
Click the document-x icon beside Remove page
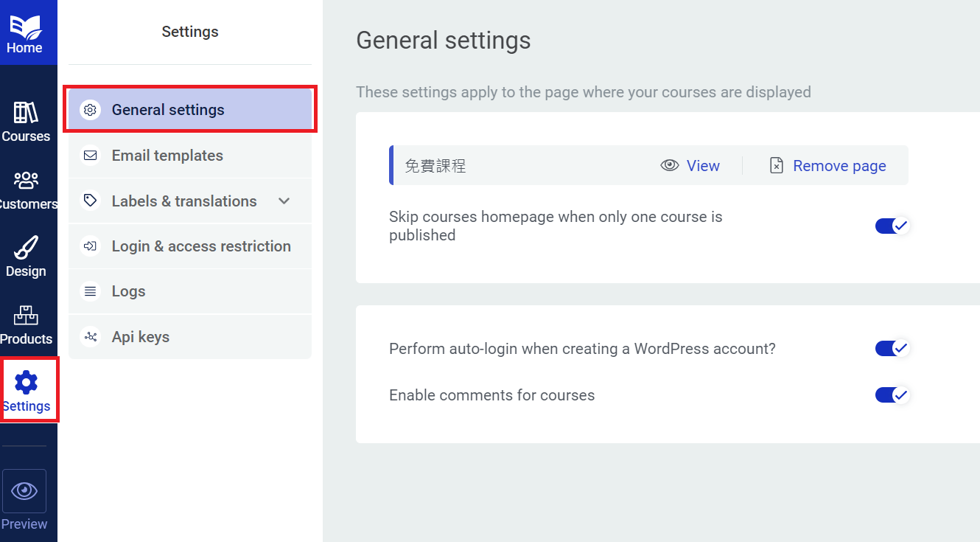pos(777,166)
